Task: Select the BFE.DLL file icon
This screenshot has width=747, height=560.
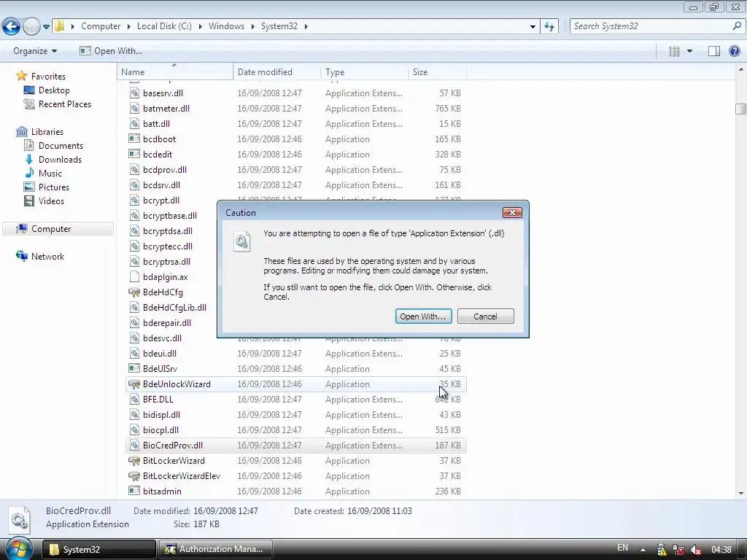Action: click(x=134, y=399)
